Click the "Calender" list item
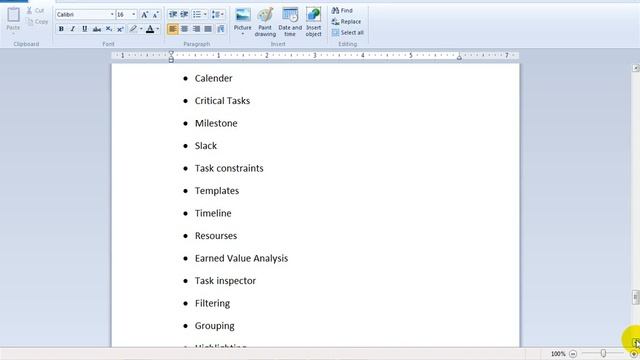 pos(213,78)
